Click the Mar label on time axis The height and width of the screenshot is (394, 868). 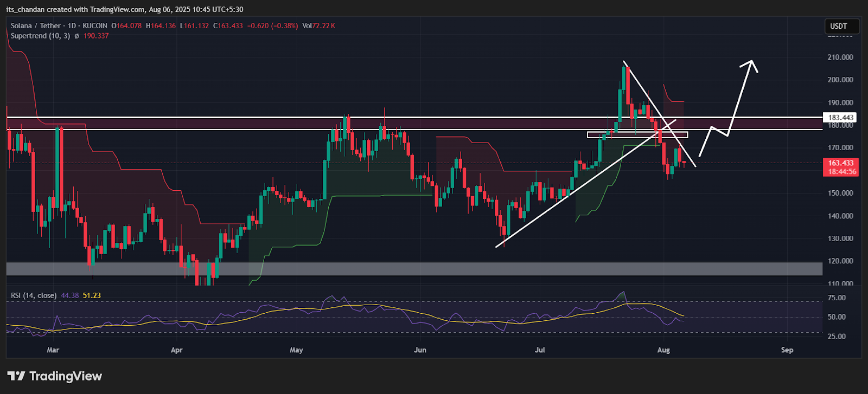tap(53, 350)
